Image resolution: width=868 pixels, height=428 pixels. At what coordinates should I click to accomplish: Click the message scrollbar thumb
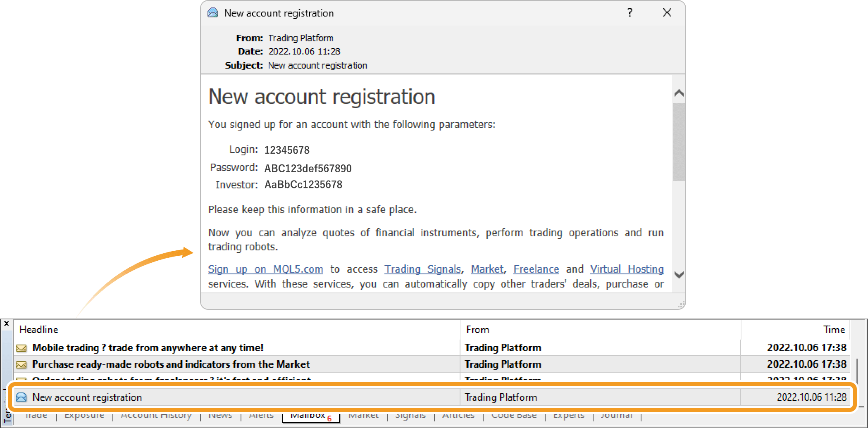[x=679, y=142]
